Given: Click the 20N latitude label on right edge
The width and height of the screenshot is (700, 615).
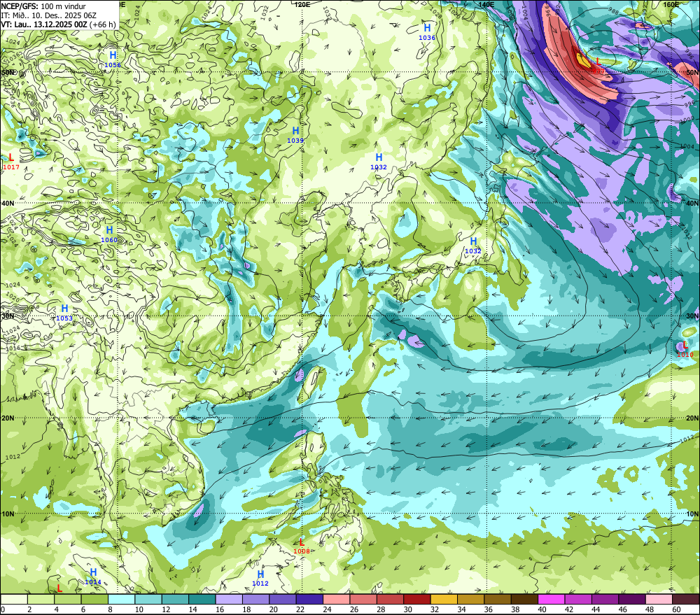Looking at the screenshot, I should [692, 418].
